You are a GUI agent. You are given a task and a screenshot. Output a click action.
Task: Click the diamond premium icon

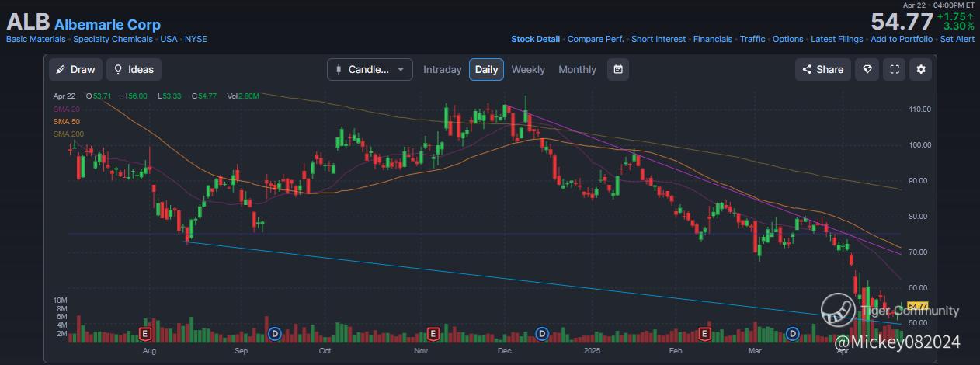867,69
